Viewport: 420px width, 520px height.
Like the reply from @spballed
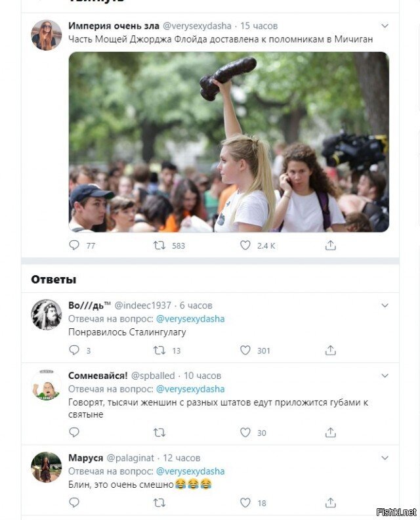click(245, 433)
